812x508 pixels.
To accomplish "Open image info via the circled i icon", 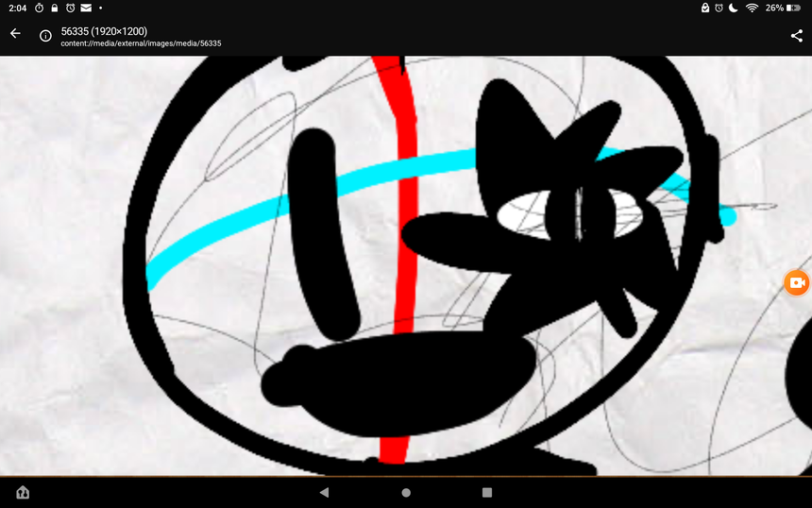I will [x=45, y=36].
